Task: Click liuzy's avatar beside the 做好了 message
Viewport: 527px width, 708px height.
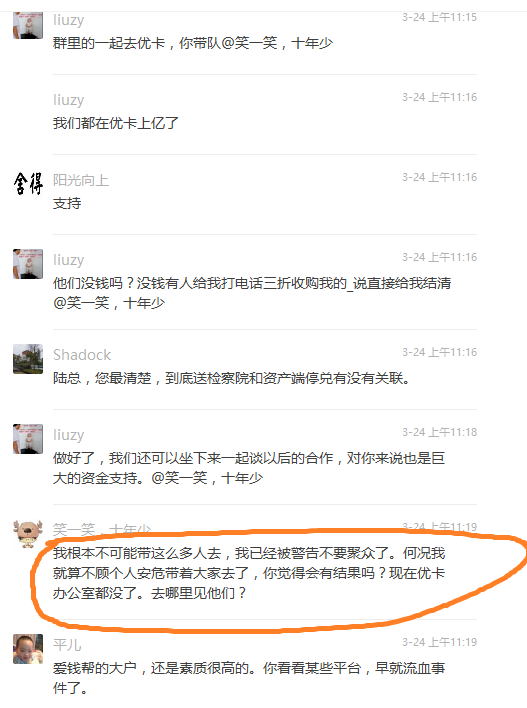Action: [28, 439]
